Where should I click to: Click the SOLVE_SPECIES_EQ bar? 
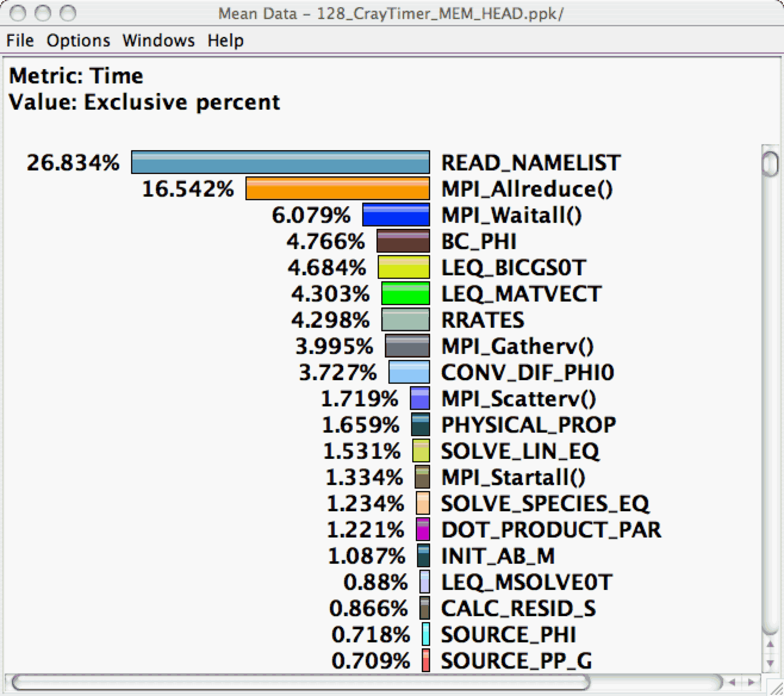tap(423, 503)
